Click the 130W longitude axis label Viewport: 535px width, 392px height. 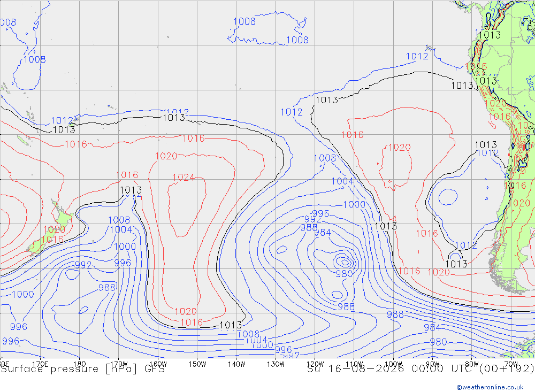pyautogui.click(x=276, y=364)
